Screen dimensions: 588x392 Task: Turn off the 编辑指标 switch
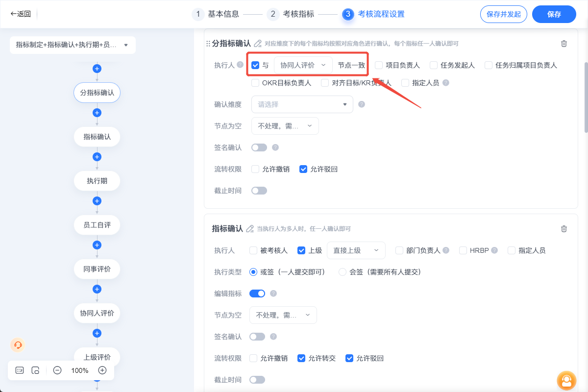pyautogui.click(x=257, y=294)
